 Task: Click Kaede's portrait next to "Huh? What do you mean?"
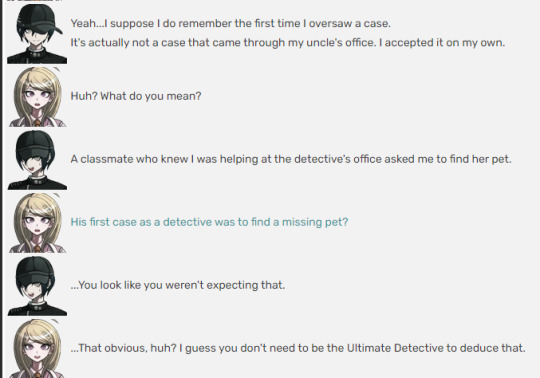click(37, 97)
